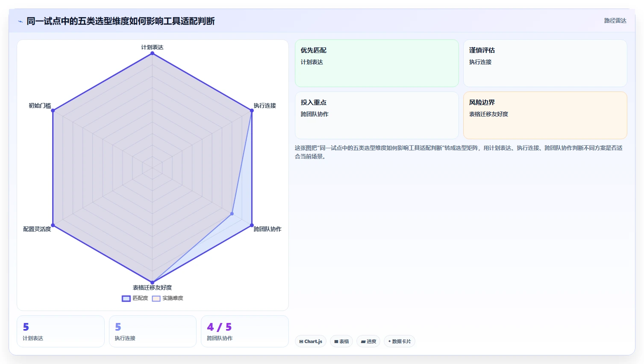
Task: Click the 跨团队协作 stat card showing 4 / 5
Action: pyautogui.click(x=245, y=331)
